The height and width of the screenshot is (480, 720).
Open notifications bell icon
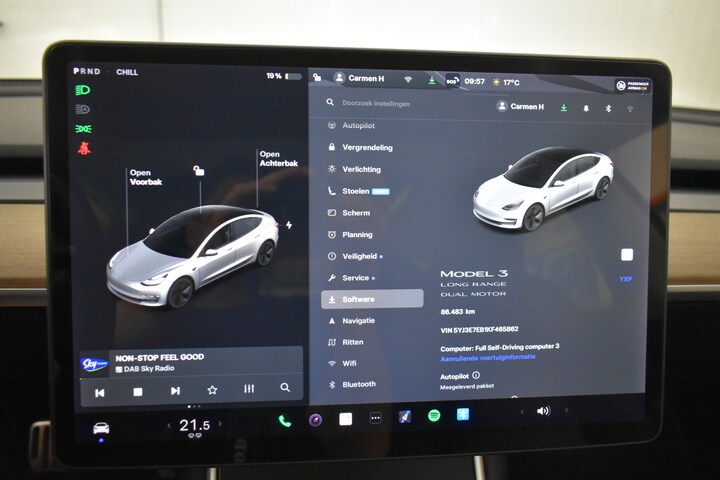coord(586,108)
